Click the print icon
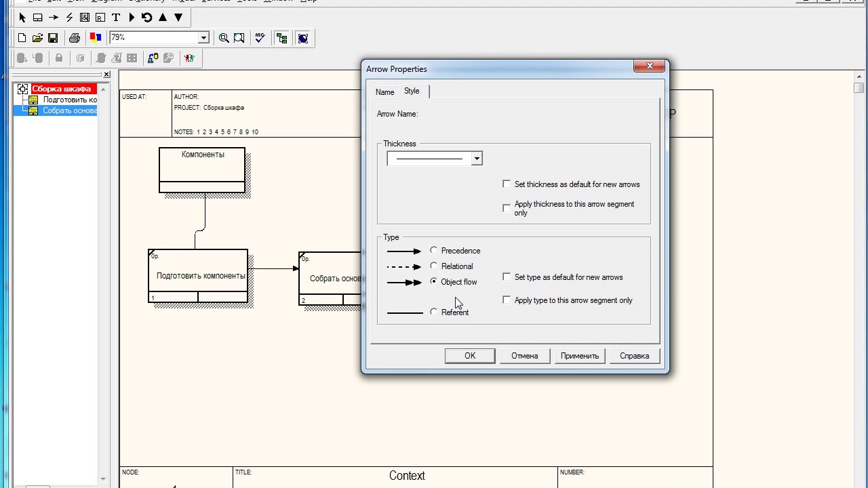This screenshot has width=868, height=488. coord(75,38)
